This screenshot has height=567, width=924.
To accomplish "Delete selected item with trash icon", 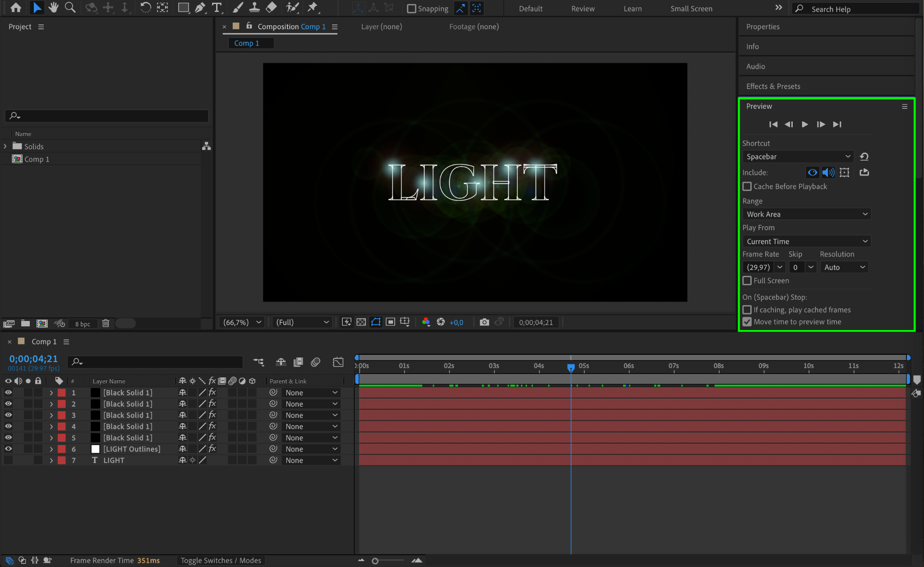I will coord(106,323).
